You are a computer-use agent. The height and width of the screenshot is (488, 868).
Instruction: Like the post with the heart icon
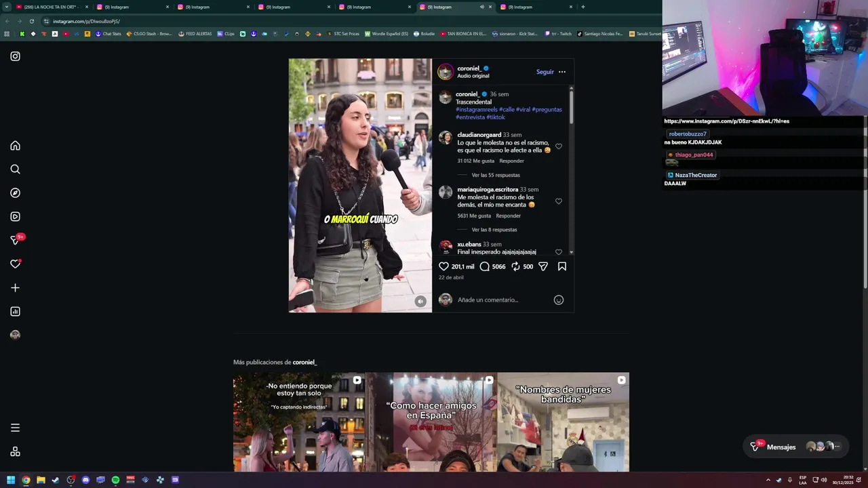(443, 266)
